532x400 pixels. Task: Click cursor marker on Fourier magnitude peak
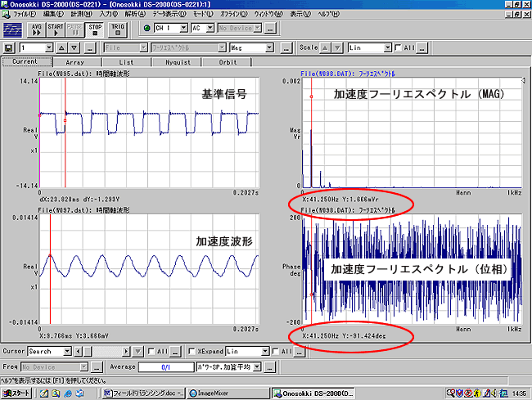(x=311, y=97)
